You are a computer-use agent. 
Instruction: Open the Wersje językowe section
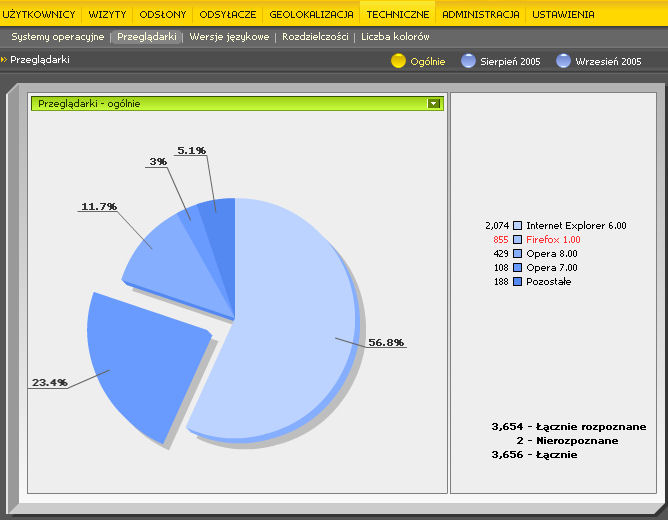pyautogui.click(x=229, y=37)
